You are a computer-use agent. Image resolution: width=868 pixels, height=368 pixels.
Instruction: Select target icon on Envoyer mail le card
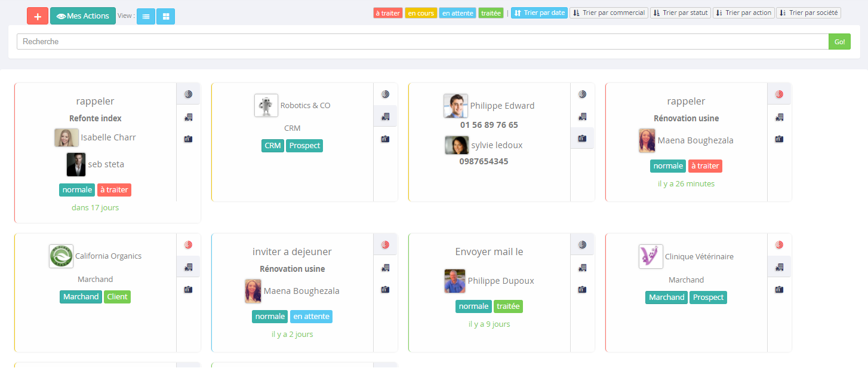(582, 245)
